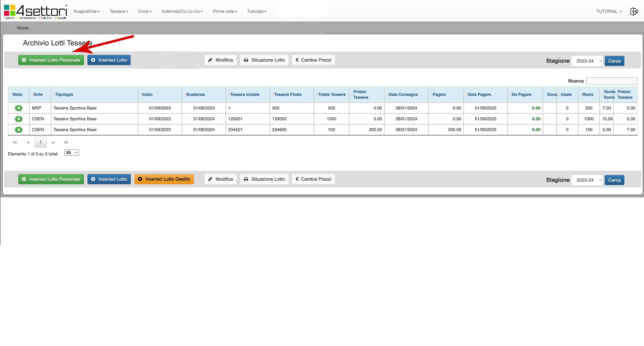This screenshot has height=346, width=644.
Task: Click status icon of lot 234501 row
Action: (19, 130)
